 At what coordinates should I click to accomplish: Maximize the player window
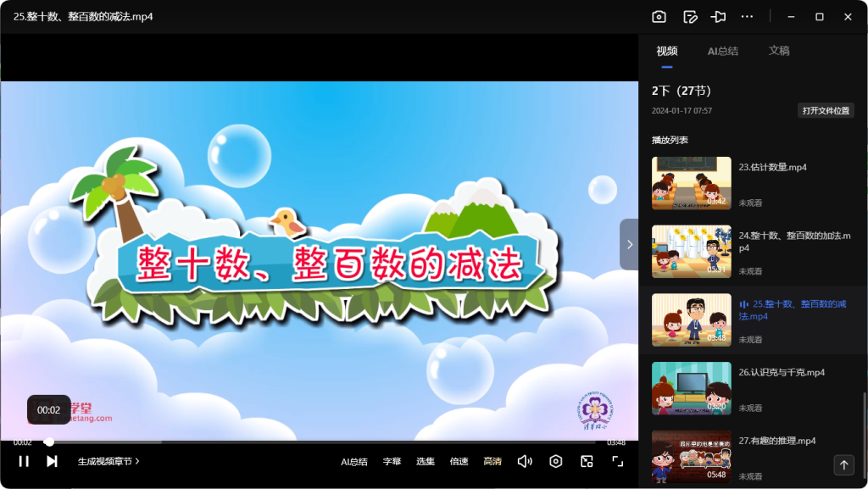820,17
